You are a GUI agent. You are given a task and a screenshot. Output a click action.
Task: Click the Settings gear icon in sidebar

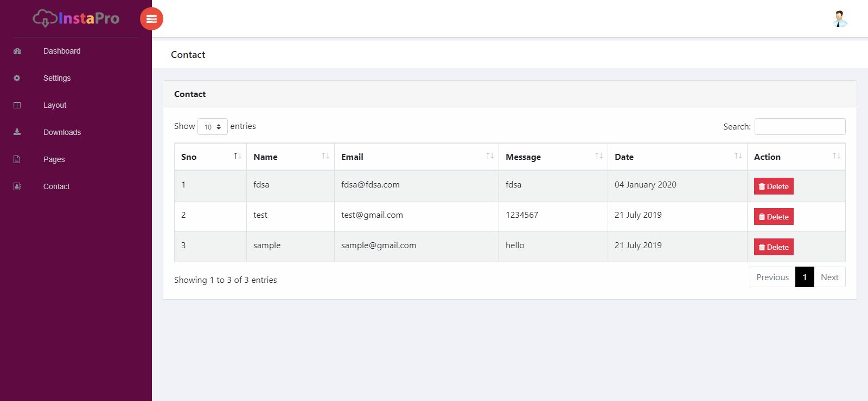click(x=17, y=78)
